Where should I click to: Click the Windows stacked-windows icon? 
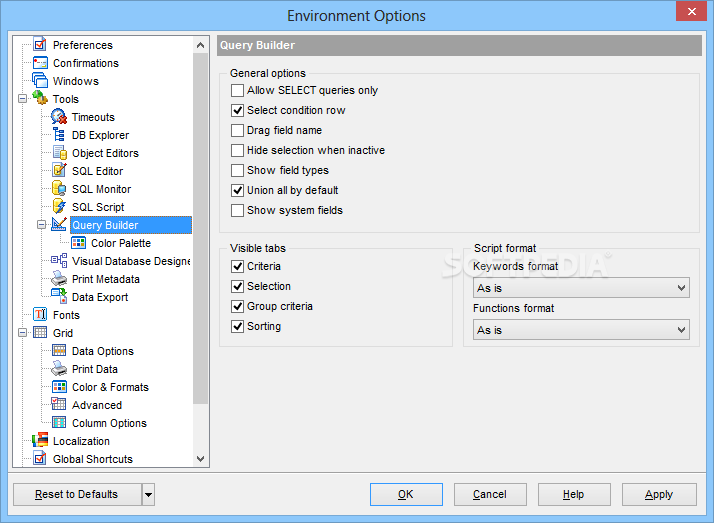pos(40,81)
